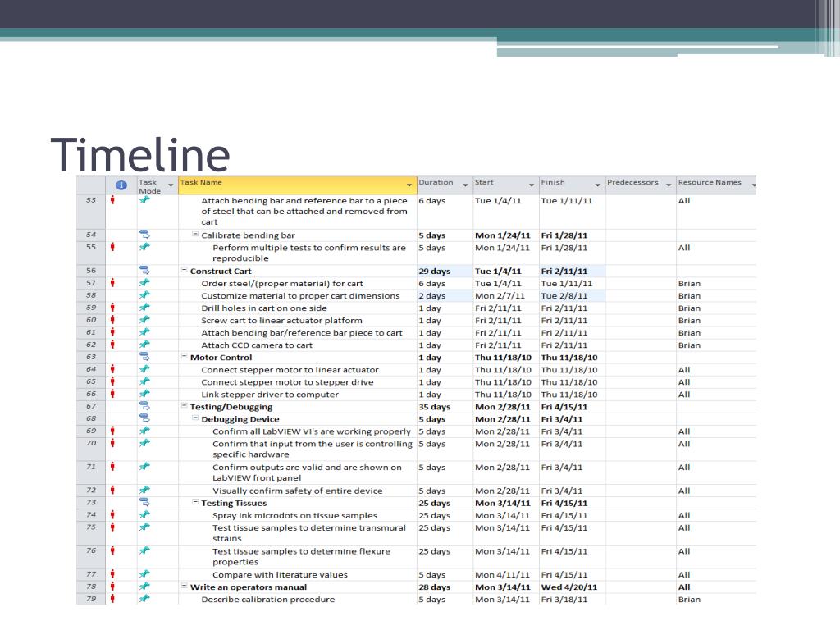Screen dimensions: 840x630
Task: Click the 'Tue 2/8/11' finish cell
Action: click(x=572, y=295)
